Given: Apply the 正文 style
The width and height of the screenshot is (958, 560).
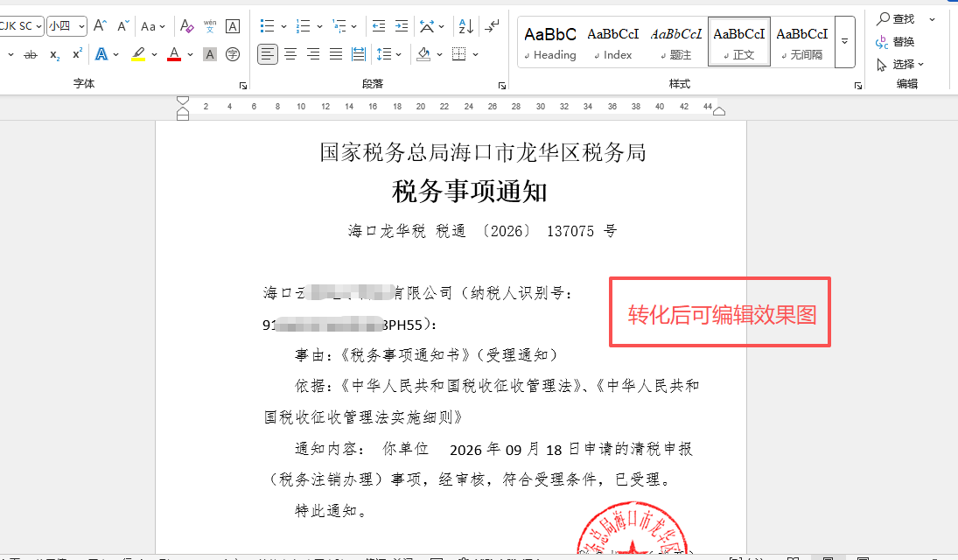Looking at the screenshot, I should (739, 42).
